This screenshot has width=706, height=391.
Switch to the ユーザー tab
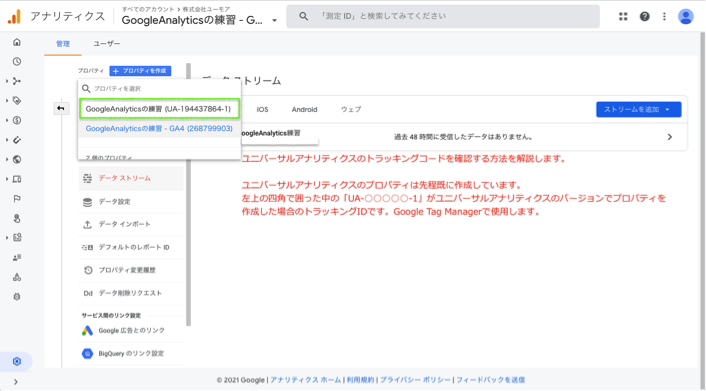point(107,44)
